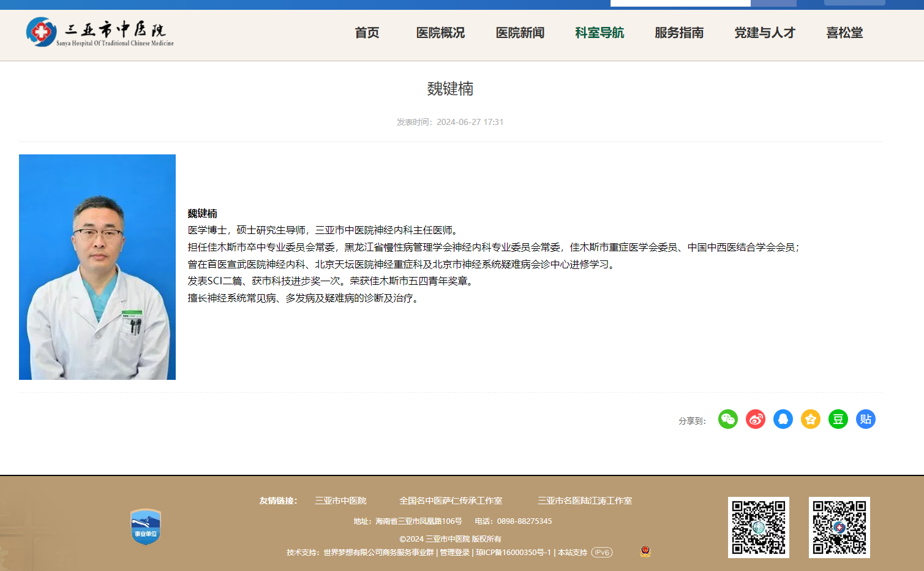Click the ©2024 三亚市中医院 版权所有 text

450,539
